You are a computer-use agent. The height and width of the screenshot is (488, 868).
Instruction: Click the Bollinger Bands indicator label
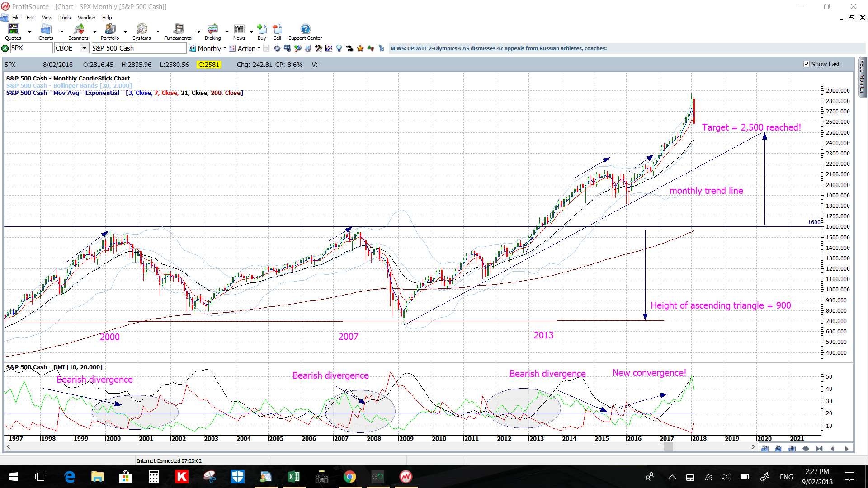click(69, 85)
